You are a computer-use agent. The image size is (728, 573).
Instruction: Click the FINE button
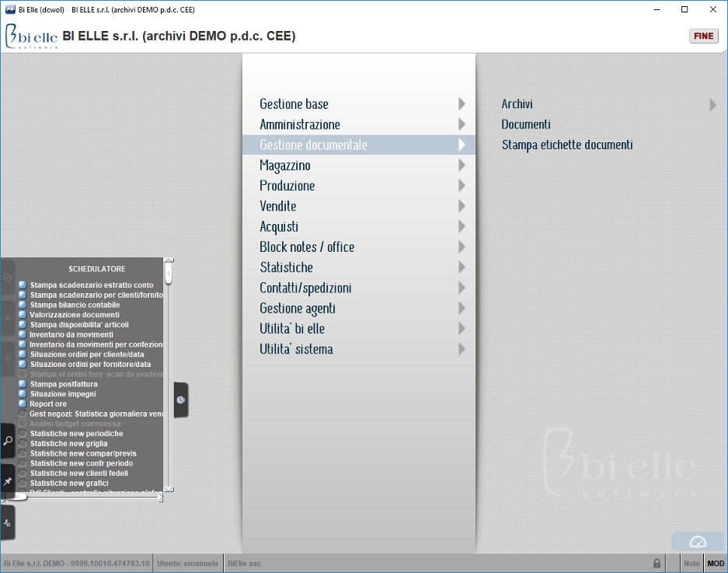(x=703, y=36)
